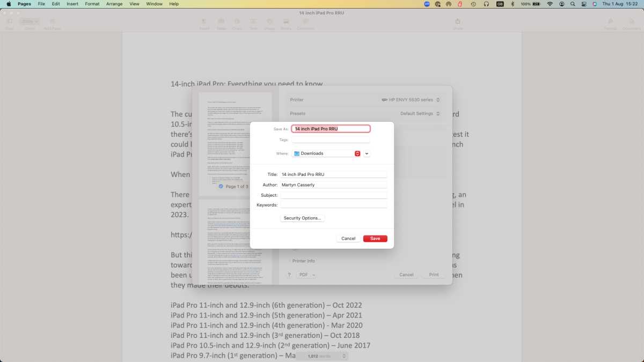Click the heading '14-inch iPad Pro: Everything you need to know'
Screen dimensions: 644x362
point(247,84)
